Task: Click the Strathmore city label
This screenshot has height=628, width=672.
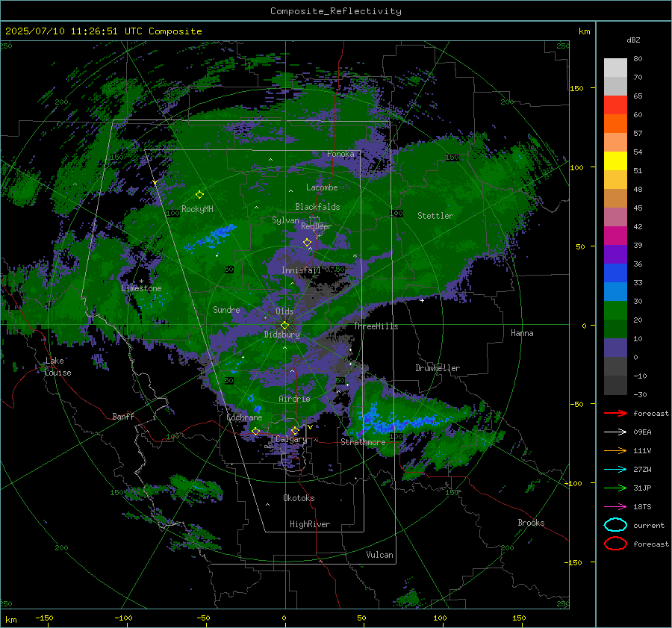Action: click(x=363, y=442)
